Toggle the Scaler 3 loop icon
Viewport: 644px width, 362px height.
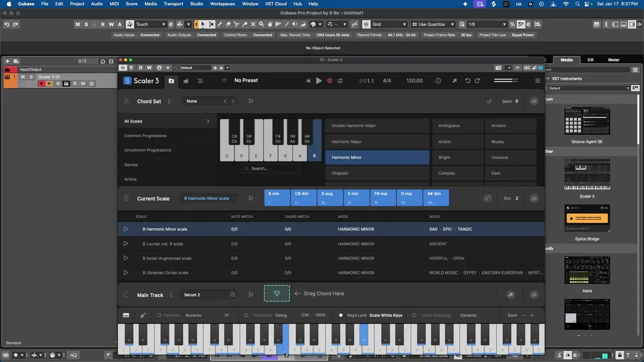coord(340,80)
